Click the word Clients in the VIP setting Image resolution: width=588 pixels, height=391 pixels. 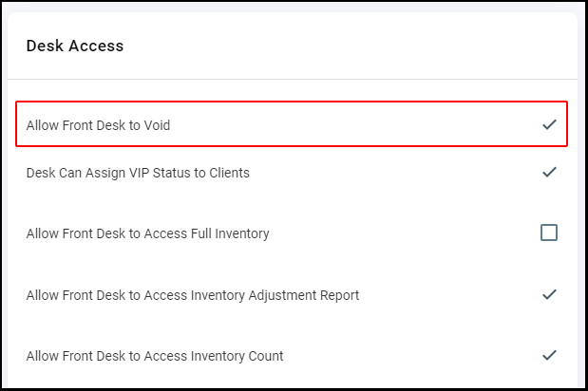229,173
